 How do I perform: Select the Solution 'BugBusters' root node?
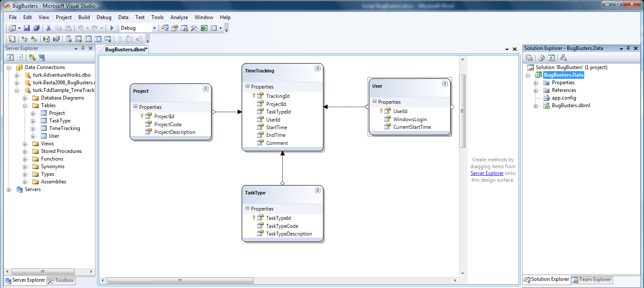(x=572, y=67)
